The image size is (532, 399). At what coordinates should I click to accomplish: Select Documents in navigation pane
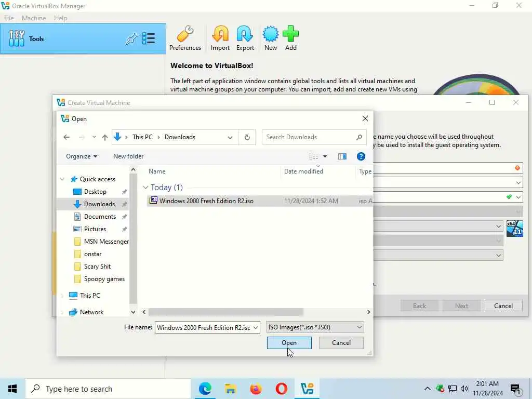[100, 217]
